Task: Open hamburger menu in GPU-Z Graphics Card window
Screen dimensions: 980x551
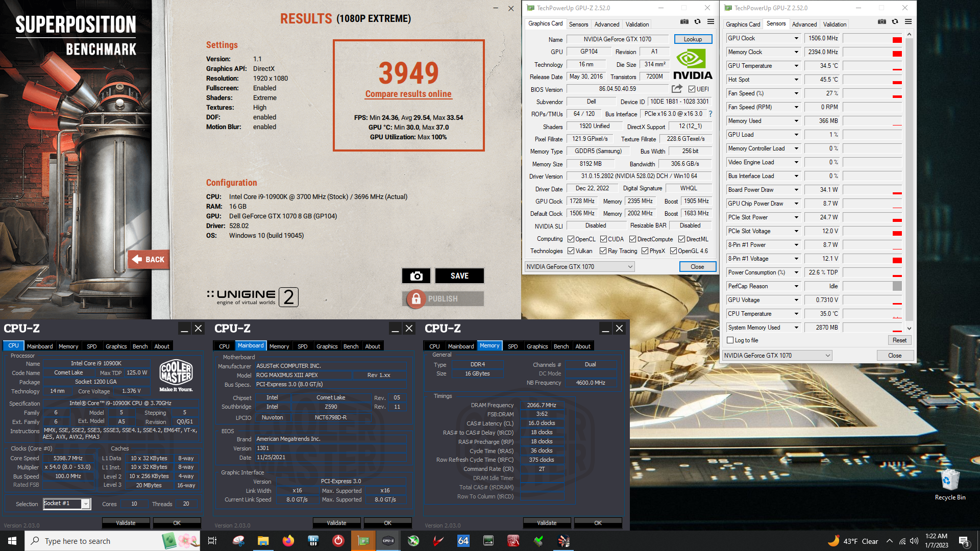Action: [710, 22]
